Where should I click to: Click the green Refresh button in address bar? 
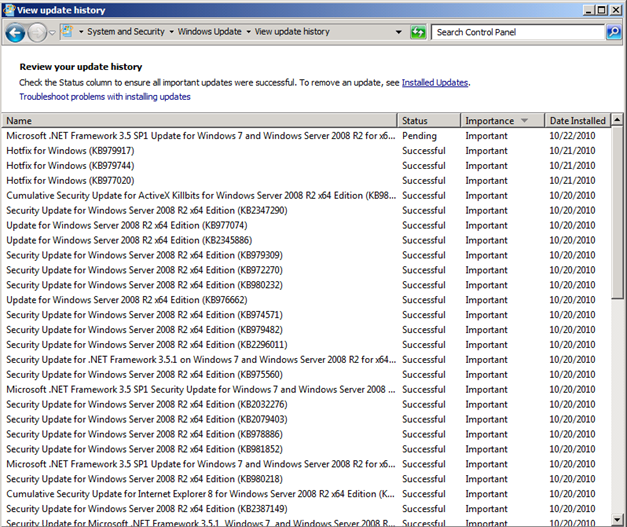[418, 32]
